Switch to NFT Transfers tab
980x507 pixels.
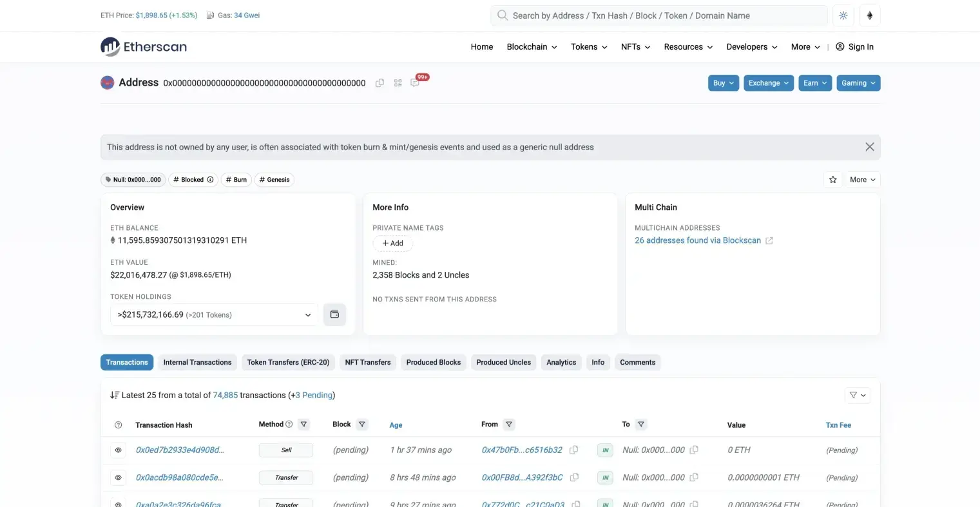(368, 363)
